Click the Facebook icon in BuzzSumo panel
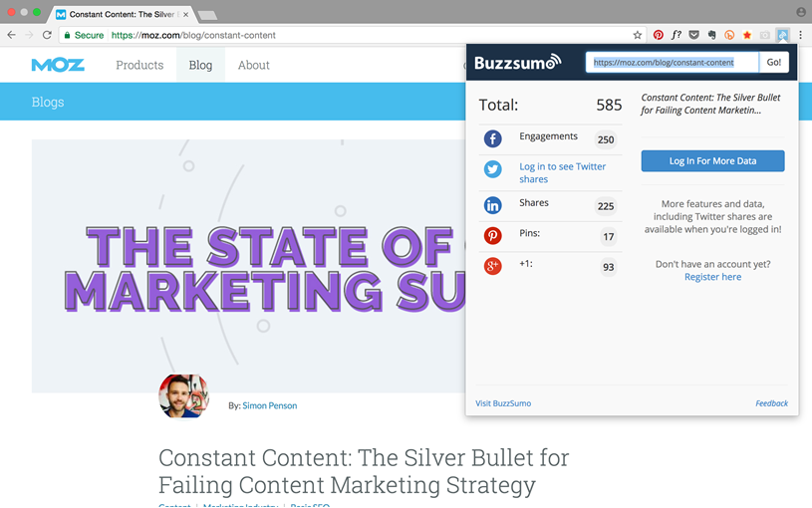Screen dimensions: 812x508 tap(492, 138)
